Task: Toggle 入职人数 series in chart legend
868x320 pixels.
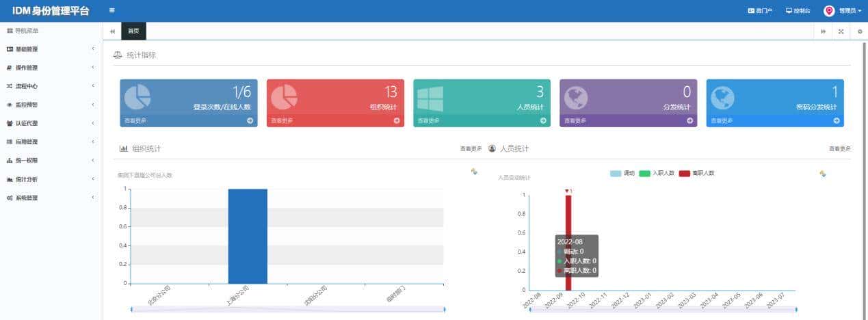Action: [657, 174]
